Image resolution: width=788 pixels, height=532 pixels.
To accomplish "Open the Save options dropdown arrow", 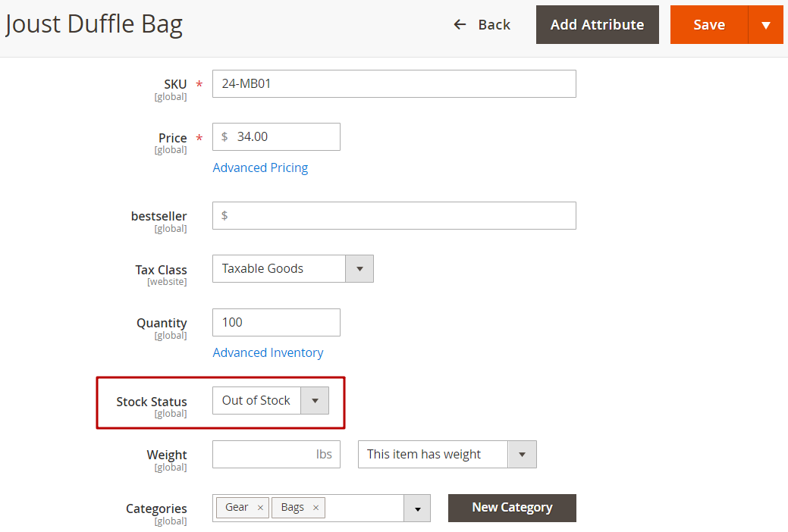I will tap(766, 24).
